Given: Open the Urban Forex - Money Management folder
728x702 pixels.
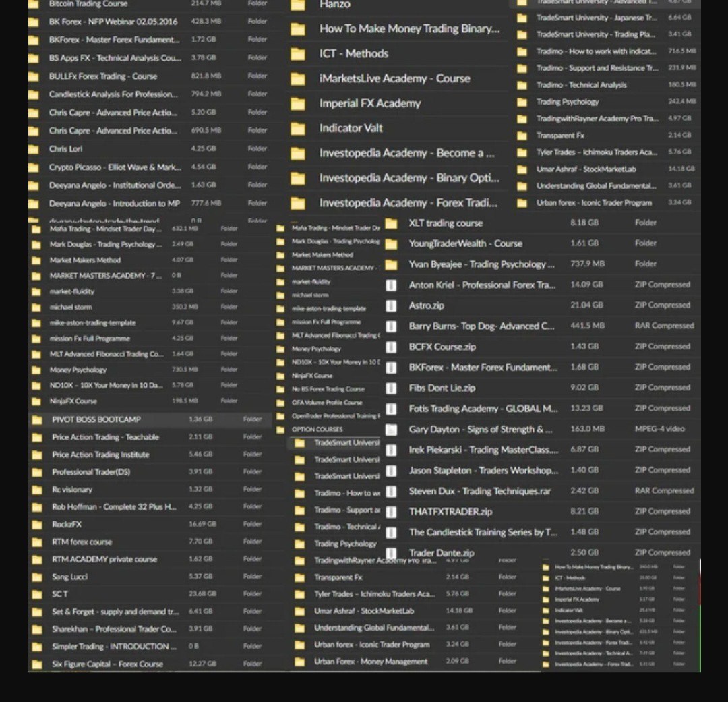Looking at the screenshot, I should [x=371, y=662].
